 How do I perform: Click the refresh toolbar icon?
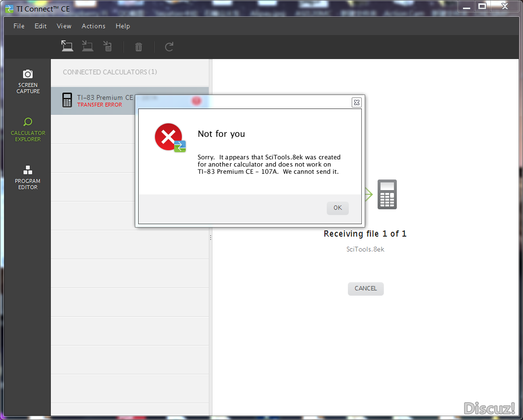click(x=169, y=47)
